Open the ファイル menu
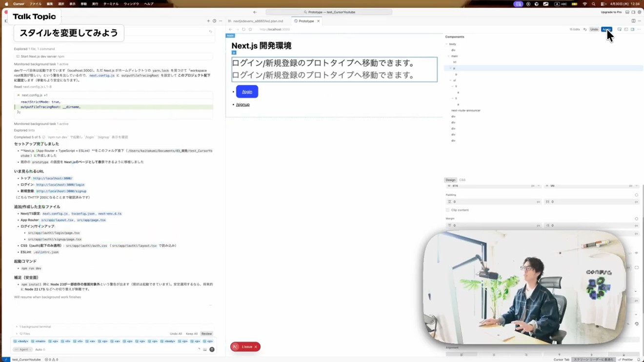The height and width of the screenshot is (362, 644). tap(36, 4)
